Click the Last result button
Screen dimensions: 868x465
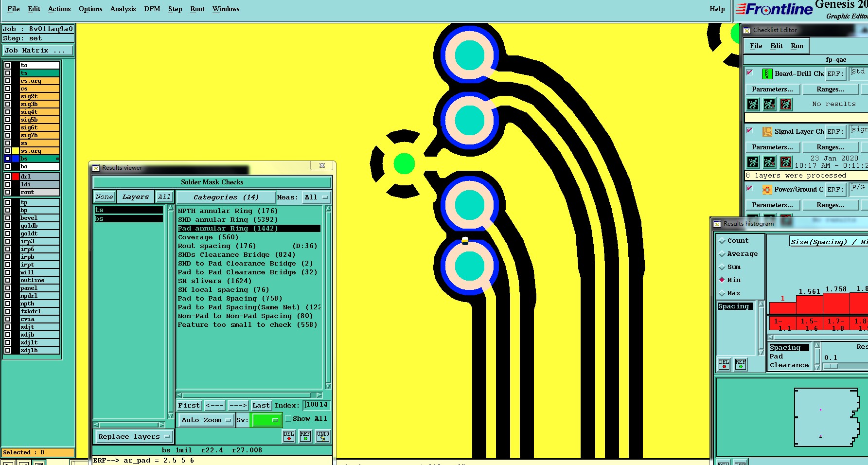(x=261, y=406)
